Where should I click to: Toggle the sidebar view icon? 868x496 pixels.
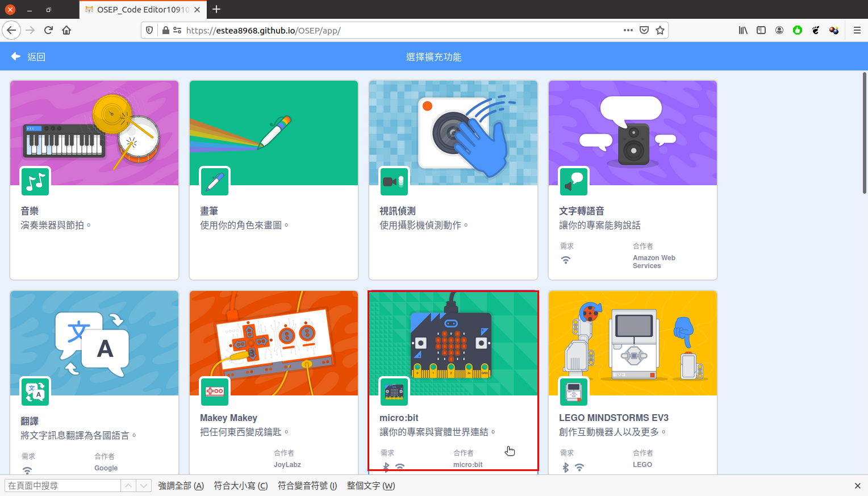click(761, 30)
